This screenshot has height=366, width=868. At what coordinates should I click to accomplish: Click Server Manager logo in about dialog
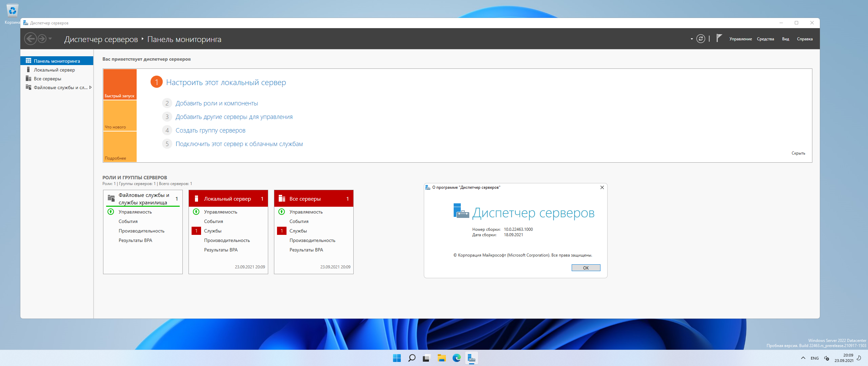tap(461, 211)
